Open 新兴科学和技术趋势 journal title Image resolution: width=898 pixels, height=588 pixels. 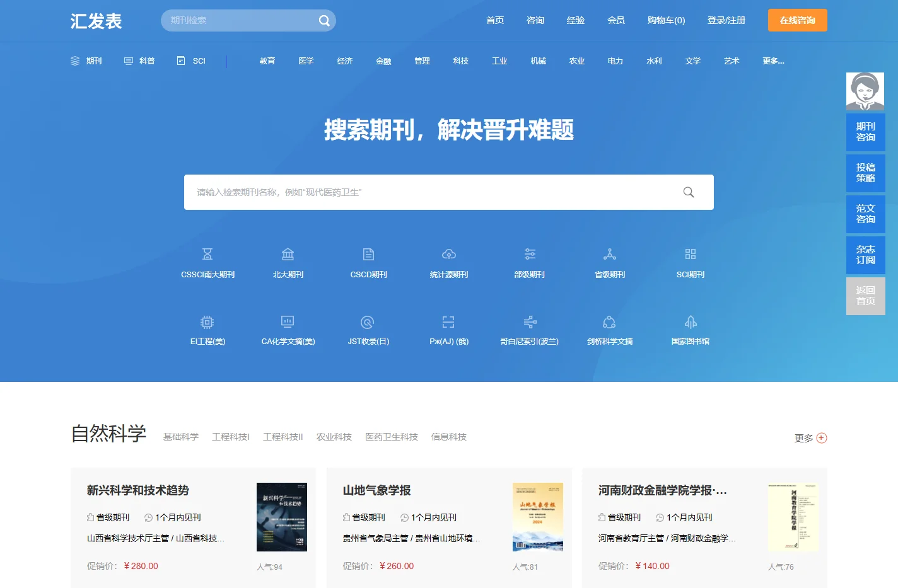pyautogui.click(x=138, y=490)
